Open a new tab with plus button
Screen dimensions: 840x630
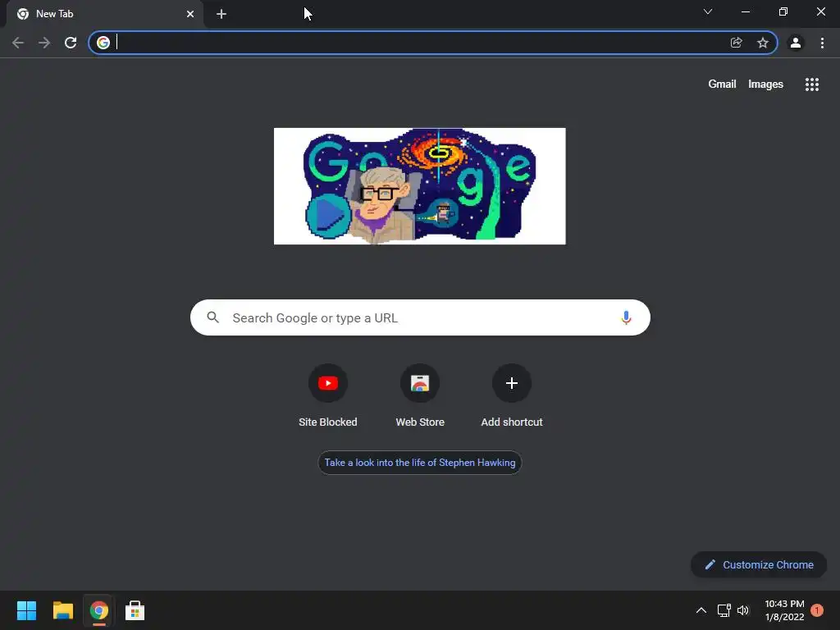(221, 14)
